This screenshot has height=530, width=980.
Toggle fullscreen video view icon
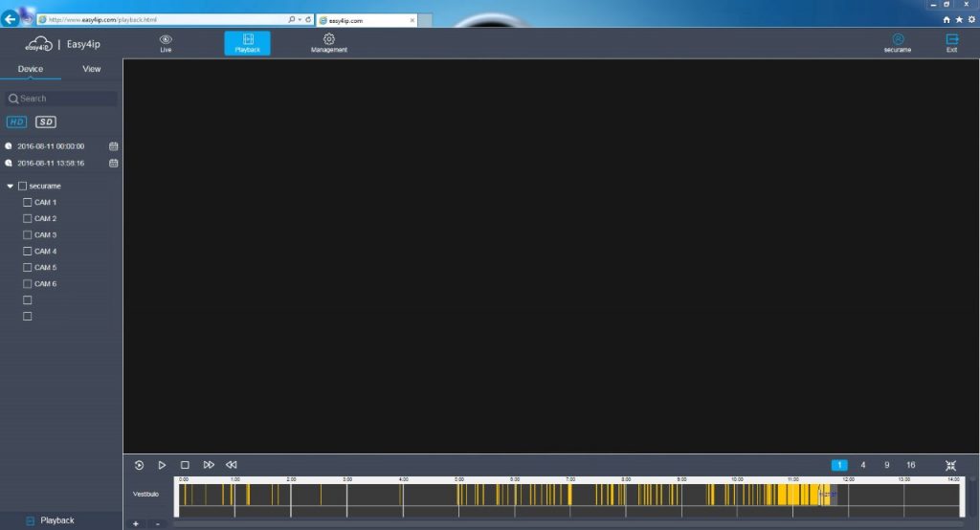tap(950, 465)
